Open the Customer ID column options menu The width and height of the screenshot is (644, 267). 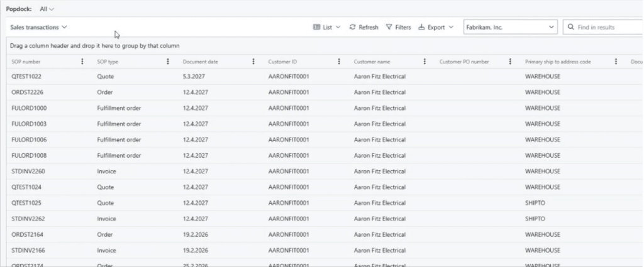(x=339, y=62)
